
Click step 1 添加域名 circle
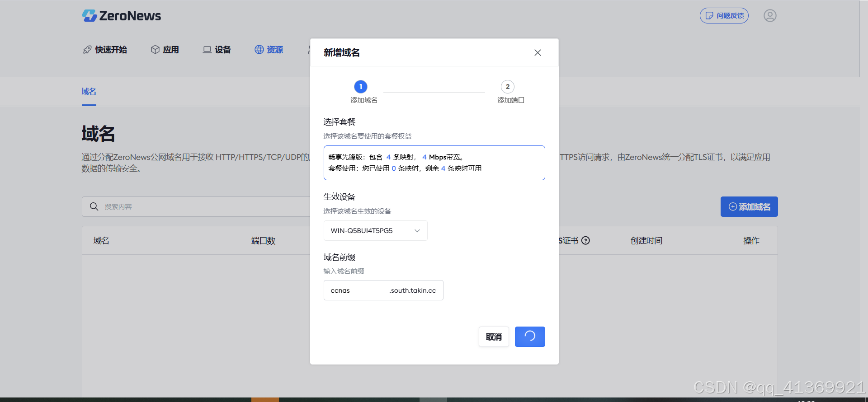pyautogui.click(x=361, y=87)
